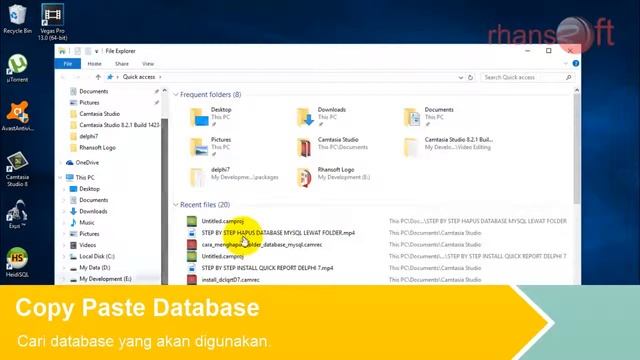Image resolution: width=640 pixels, height=360 pixels.
Task: Select My Data (D:) drive
Action: pyautogui.click(x=95, y=268)
